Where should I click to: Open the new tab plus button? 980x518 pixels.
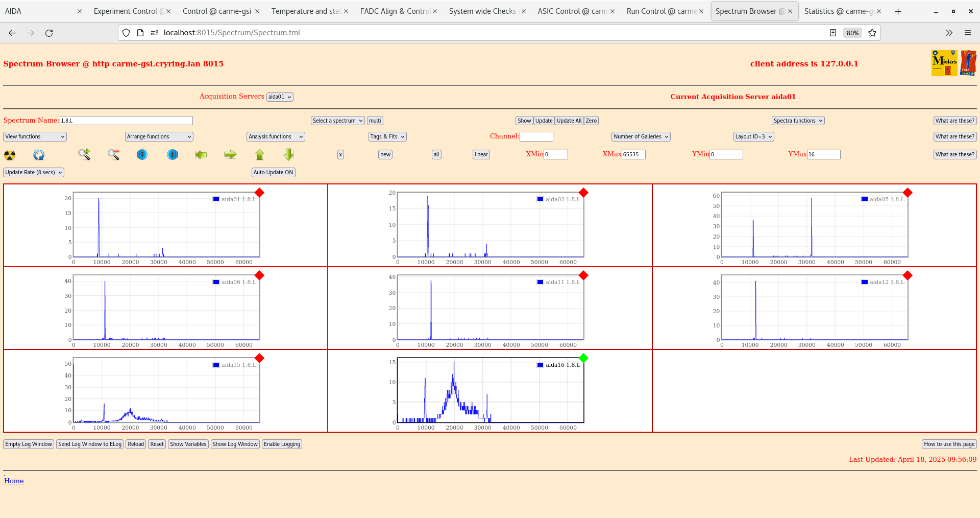[x=898, y=11]
